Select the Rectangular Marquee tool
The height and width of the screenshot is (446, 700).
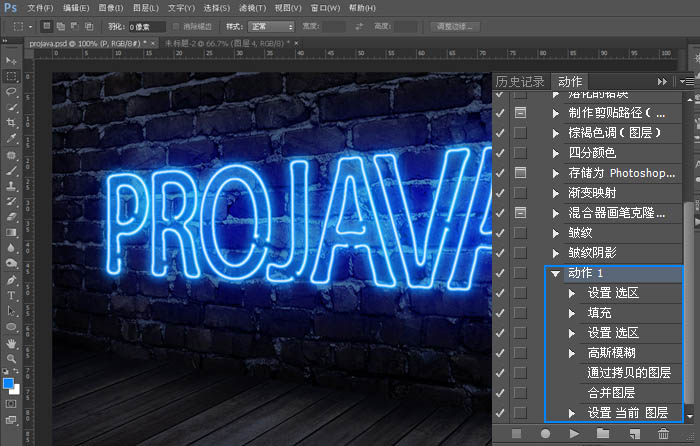click(x=12, y=75)
